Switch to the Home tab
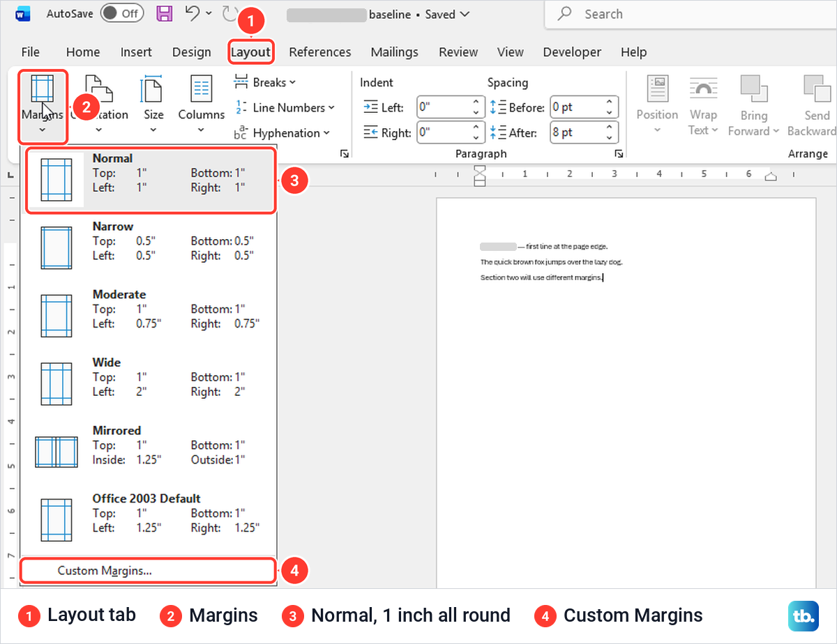Screen dimensions: 837x644 (x=83, y=52)
